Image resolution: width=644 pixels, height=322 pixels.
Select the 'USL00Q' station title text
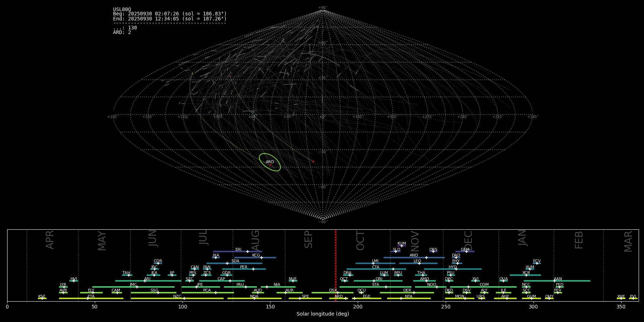[x=122, y=10]
